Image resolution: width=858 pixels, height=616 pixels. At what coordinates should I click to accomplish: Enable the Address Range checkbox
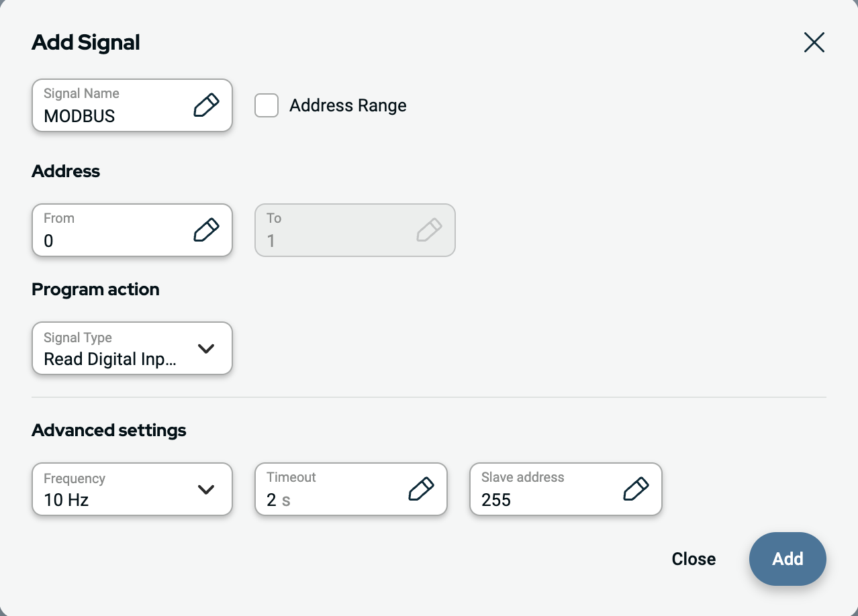tap(267, 105)
